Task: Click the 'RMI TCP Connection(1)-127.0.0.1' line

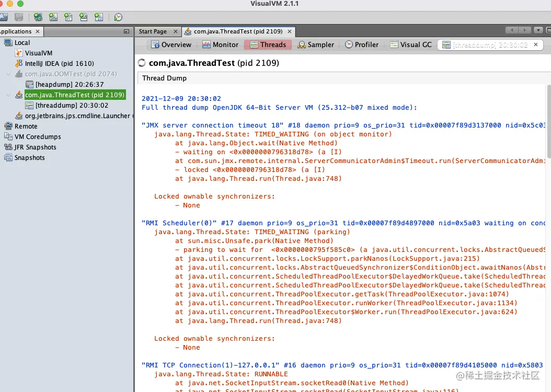Action: click(342, 365)
